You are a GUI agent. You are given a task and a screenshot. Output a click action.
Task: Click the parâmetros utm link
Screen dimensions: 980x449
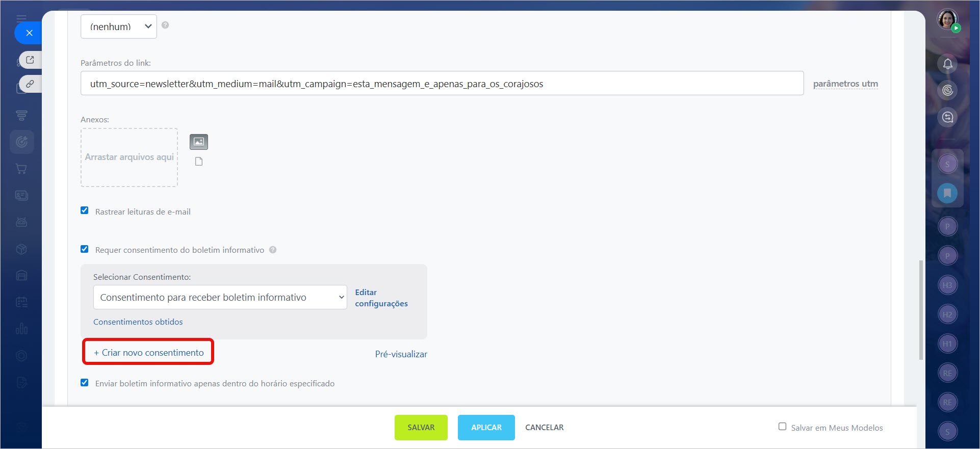point(845,84)
